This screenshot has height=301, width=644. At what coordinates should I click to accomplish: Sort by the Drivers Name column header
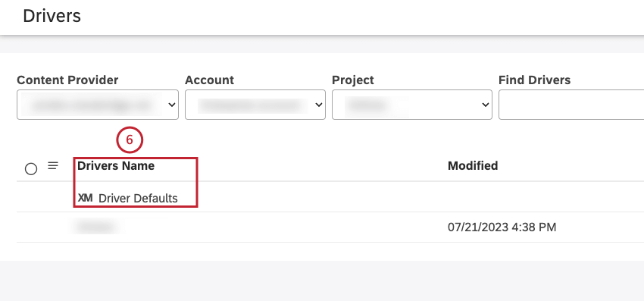tap(116, 166)
